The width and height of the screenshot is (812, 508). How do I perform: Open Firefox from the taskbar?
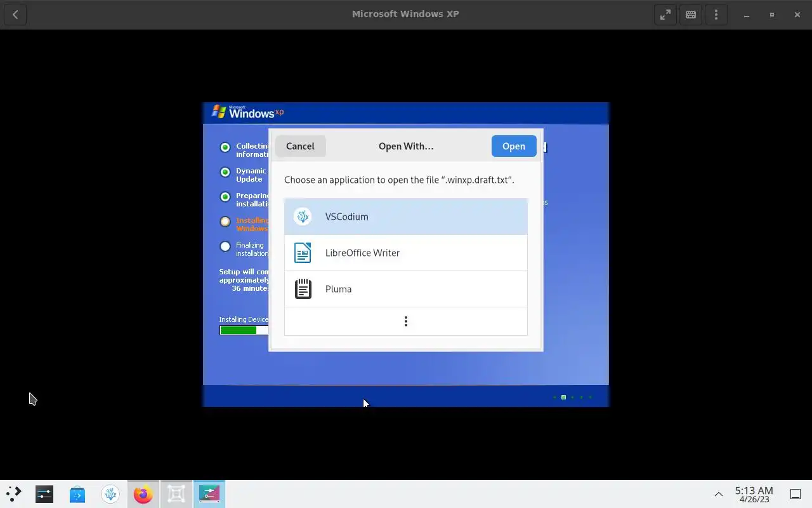pos(143,494)
